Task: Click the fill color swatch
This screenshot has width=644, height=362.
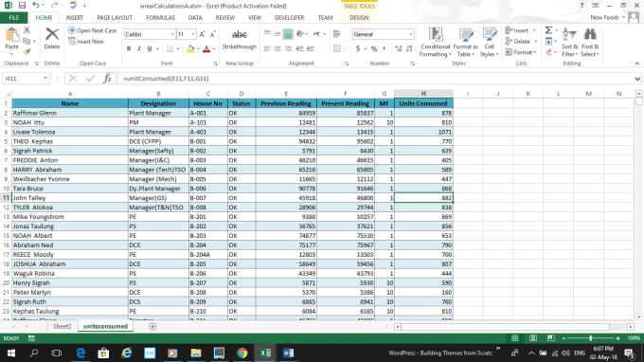Action: point(190,49)
